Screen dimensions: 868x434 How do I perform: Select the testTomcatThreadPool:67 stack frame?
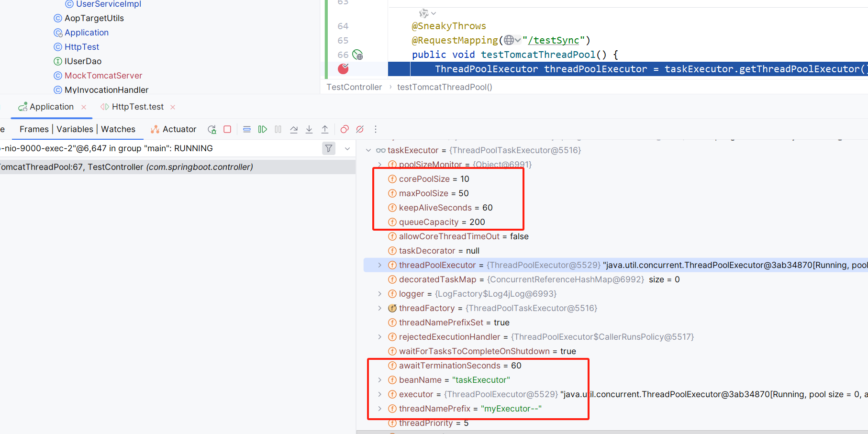178,167
